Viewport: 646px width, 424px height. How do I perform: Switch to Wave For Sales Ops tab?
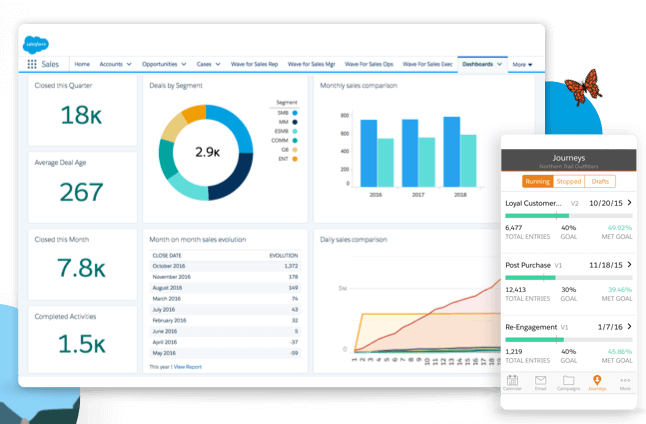point(369,64)
